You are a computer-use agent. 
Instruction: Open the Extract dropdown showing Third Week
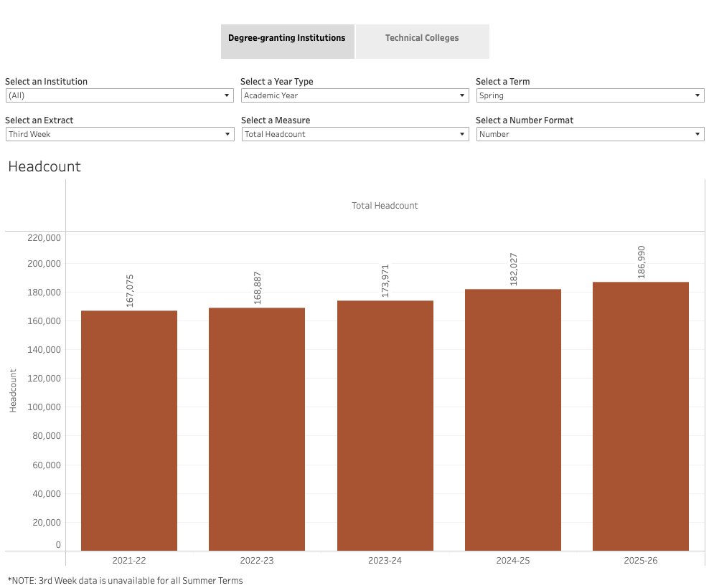click(x=119, y=134)
